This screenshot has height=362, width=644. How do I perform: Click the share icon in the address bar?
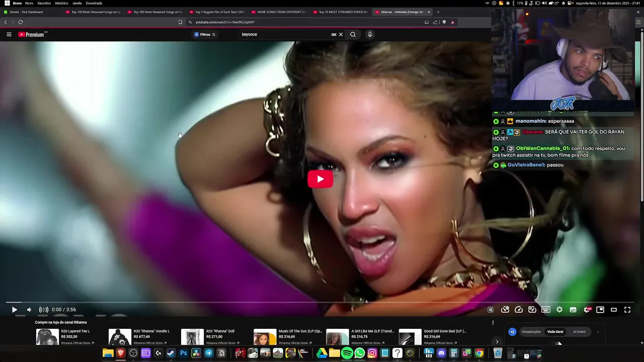click(435, 22)
